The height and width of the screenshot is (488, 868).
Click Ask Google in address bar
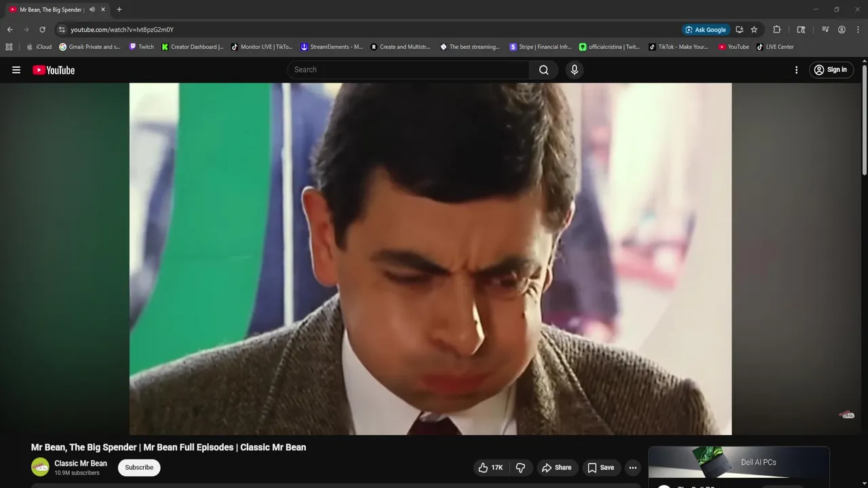(x=706, y=30)
